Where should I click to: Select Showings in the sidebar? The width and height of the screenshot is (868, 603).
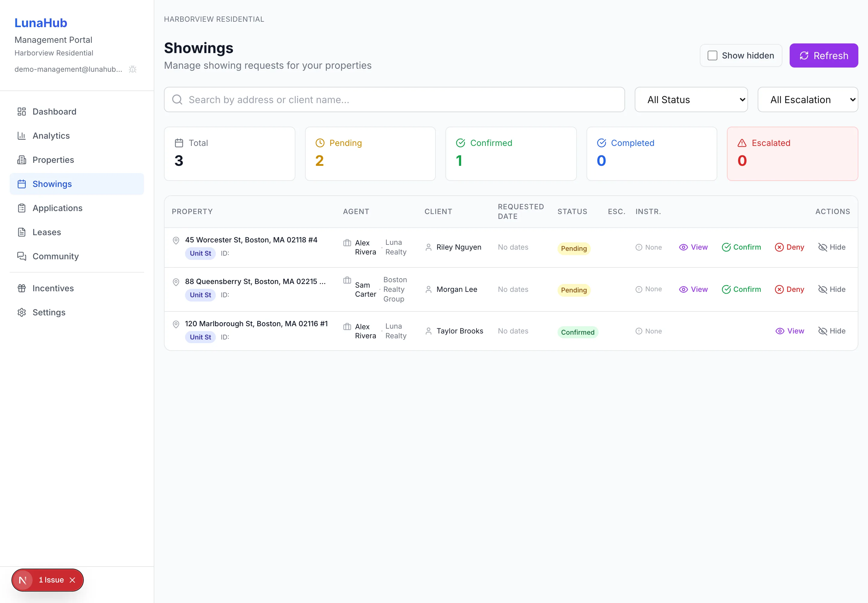click(77, 184)
